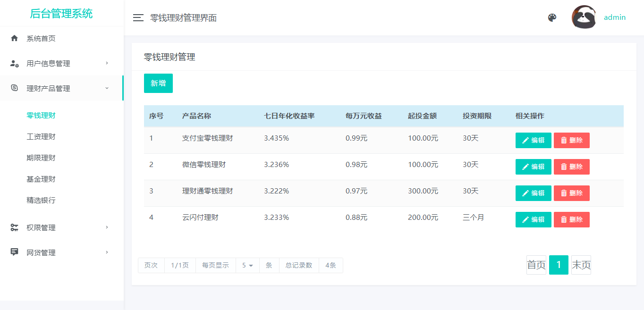Click the admin avatar picture
The width and height of the screenshot is (644, 310).
pos(584,17)
